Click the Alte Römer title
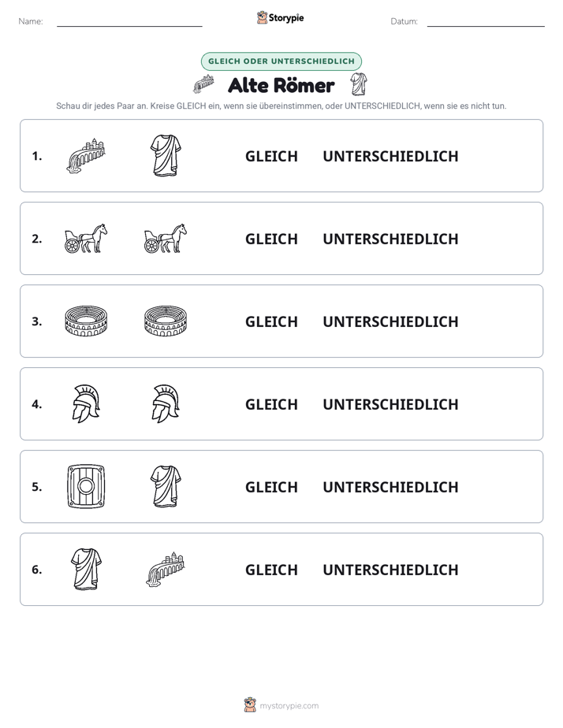This screenshot has width=563, height=728. [x=281, y=85]
